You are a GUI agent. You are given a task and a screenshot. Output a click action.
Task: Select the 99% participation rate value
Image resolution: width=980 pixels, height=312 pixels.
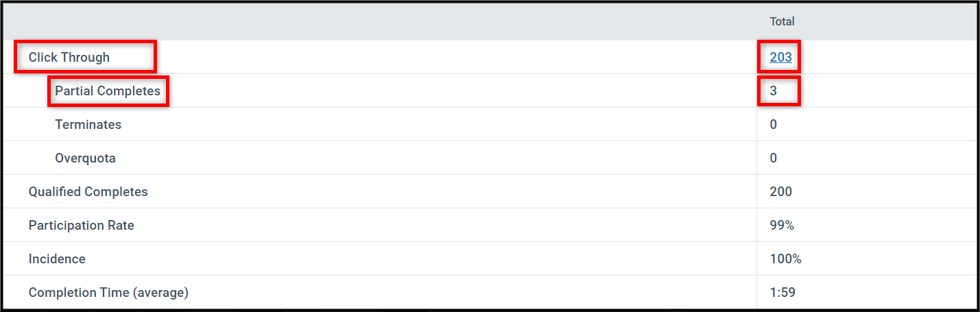tap(782, 226)
